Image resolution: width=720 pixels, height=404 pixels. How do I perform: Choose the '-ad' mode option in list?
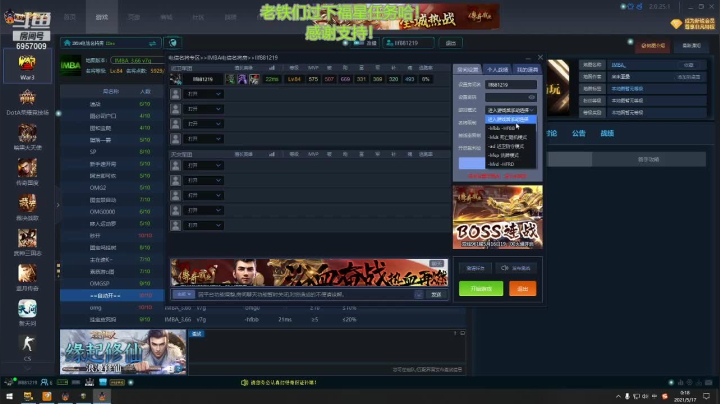point(511,146)
